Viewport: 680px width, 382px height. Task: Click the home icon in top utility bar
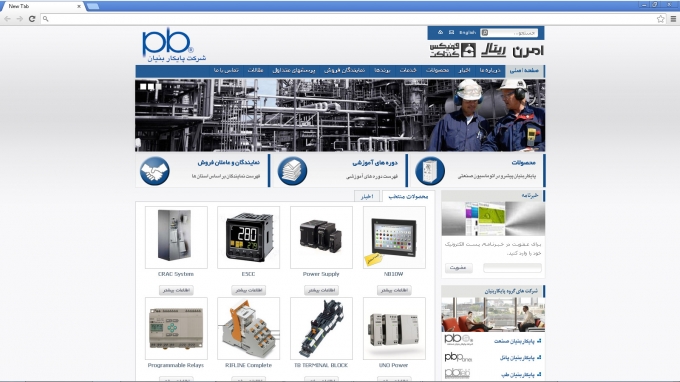click(440, 33)
